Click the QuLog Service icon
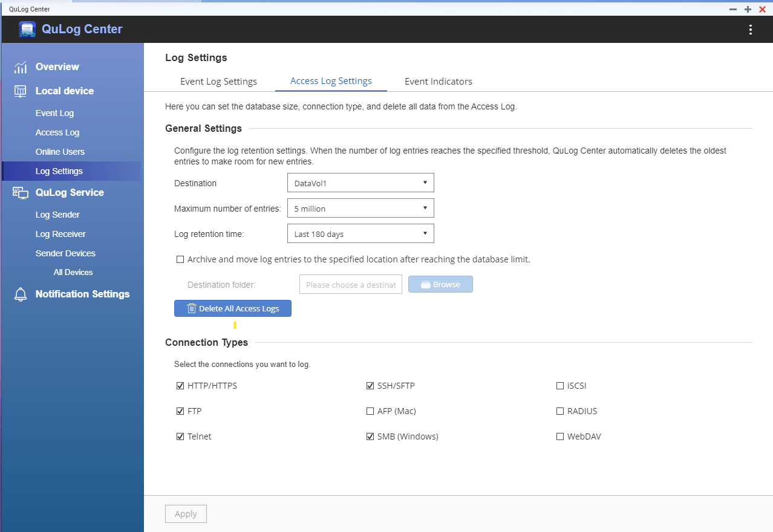773x532 pixels. [21, 193]
